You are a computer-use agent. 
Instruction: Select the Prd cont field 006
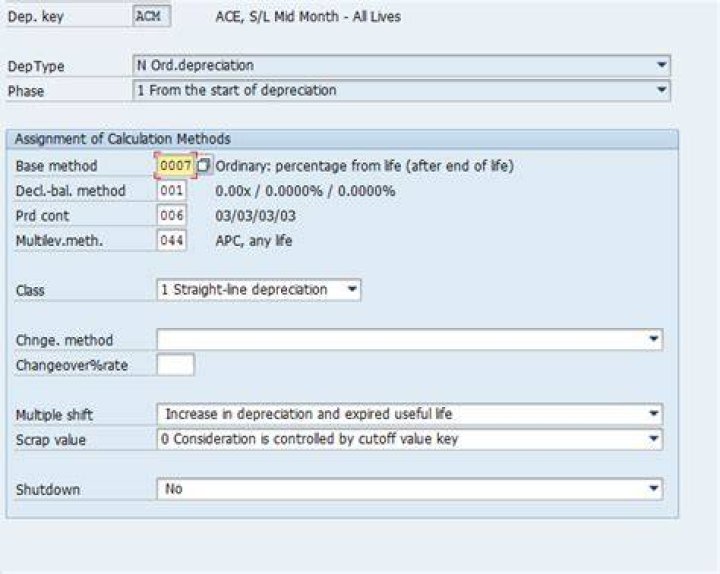pyautogui.click(x=172, y=215)
